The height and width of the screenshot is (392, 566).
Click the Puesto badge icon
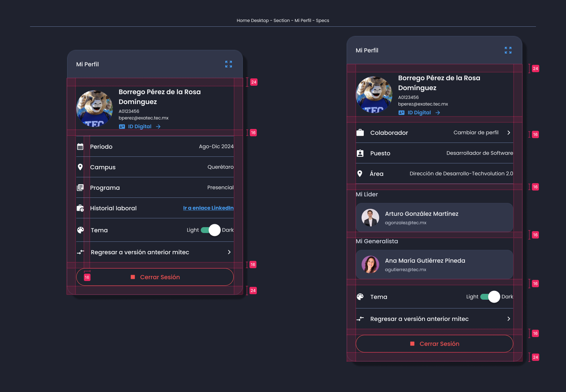[x=360, y=153]
